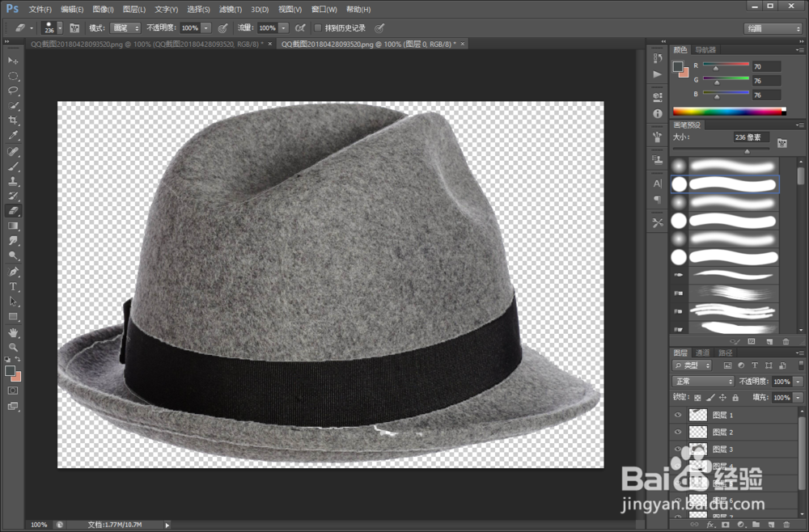Hide layer 图层 2
The image size is (809, 532).
(x=678, y=432)
